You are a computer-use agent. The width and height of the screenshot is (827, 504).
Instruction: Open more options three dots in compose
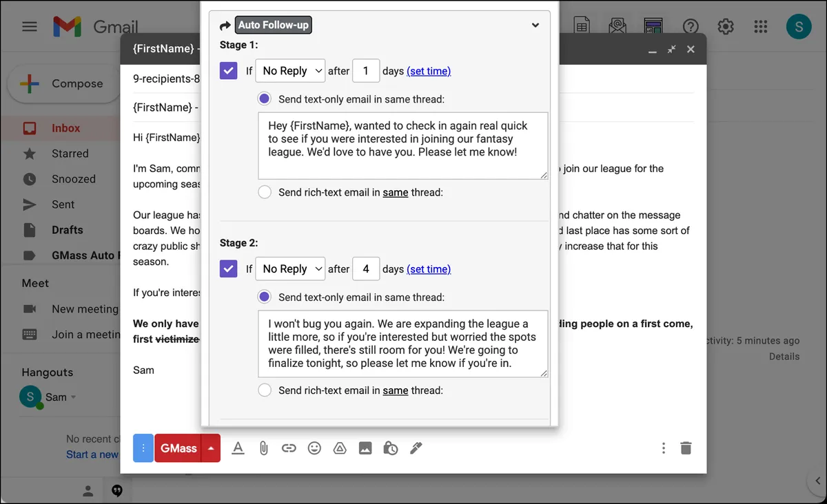pyautogui.click(x=664, y=448)
